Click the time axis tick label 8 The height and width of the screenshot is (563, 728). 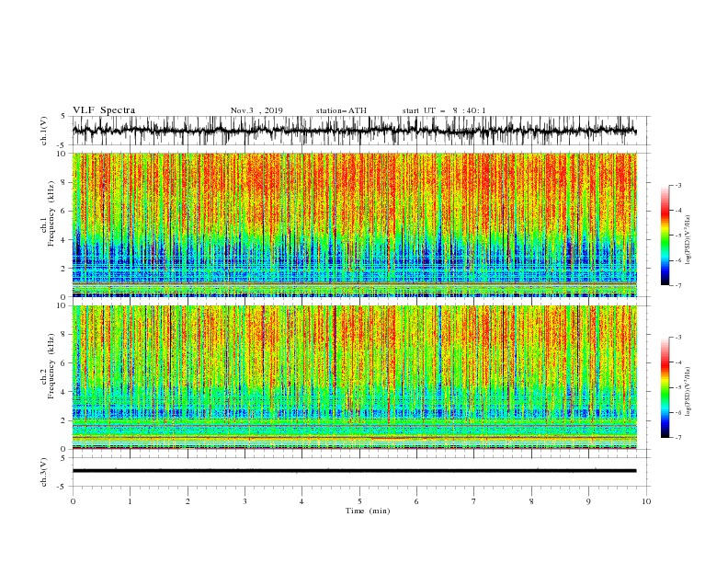531,501
